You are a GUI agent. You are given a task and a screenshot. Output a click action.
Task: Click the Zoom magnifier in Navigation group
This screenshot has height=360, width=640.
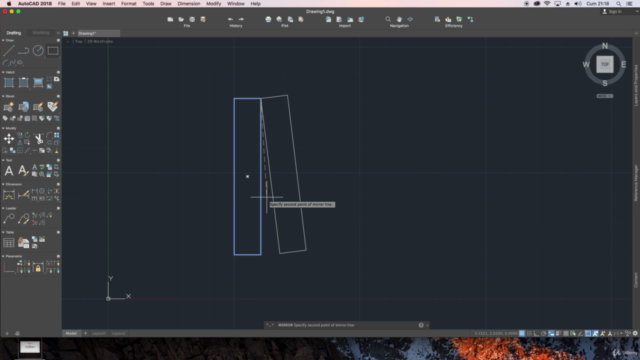pyautogui.click(x=388, y=19)
